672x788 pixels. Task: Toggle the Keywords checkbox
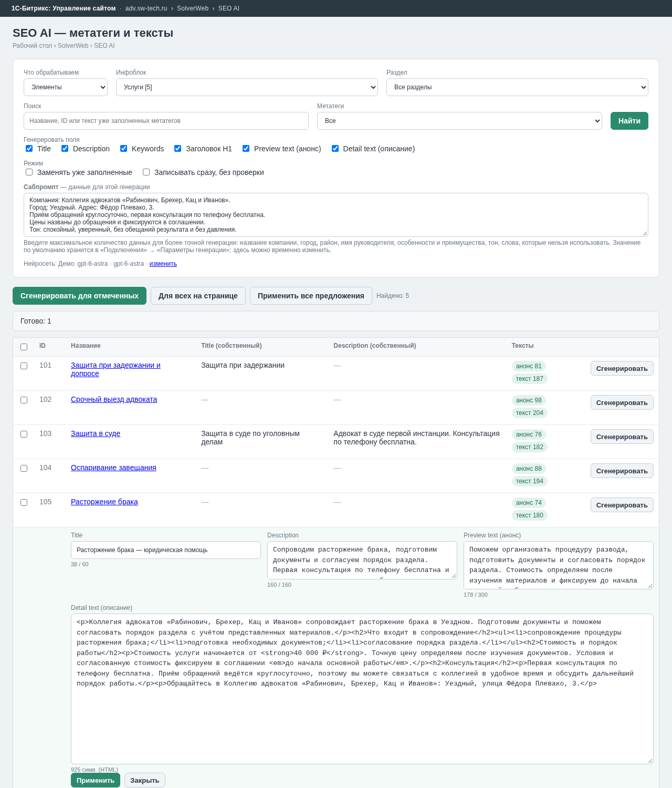coord(123,149)
